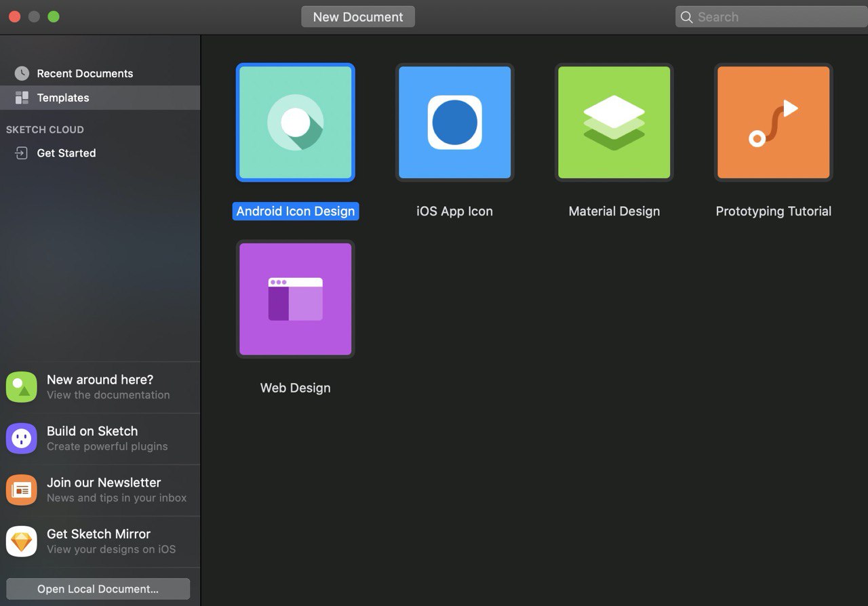Click the New Document button
Viewport: 868px width, 606px height.
click(x=358, y=17)
